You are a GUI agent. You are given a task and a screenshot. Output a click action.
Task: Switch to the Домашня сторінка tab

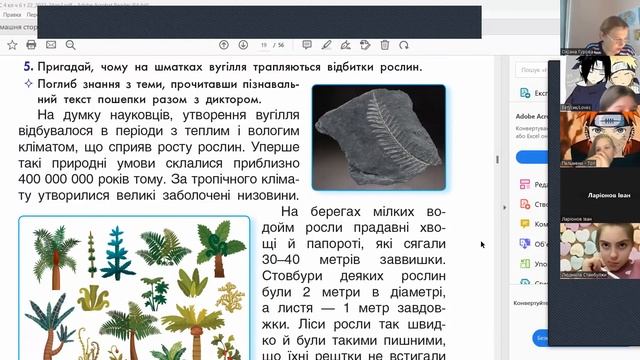click(x=18, y=27)
